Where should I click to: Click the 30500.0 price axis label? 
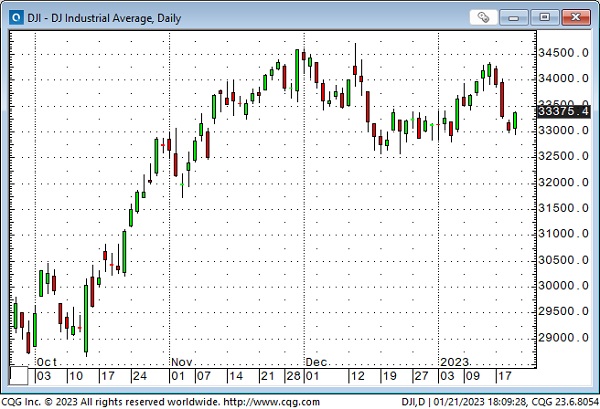click(x=563, y=260)
